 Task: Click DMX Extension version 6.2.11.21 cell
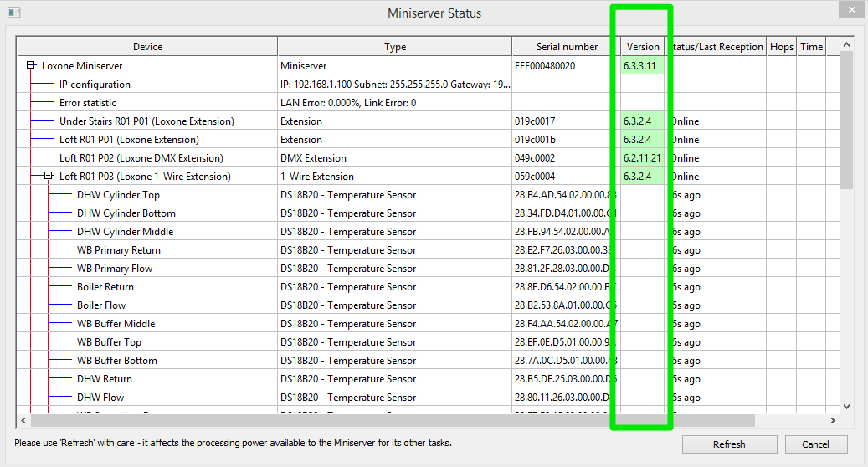(x=643, y=157)
